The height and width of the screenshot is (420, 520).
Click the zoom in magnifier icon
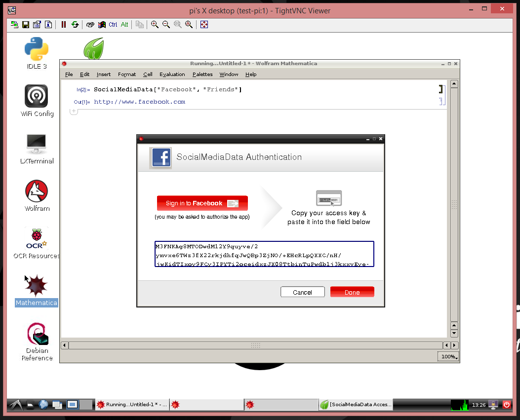pos(155,25)
